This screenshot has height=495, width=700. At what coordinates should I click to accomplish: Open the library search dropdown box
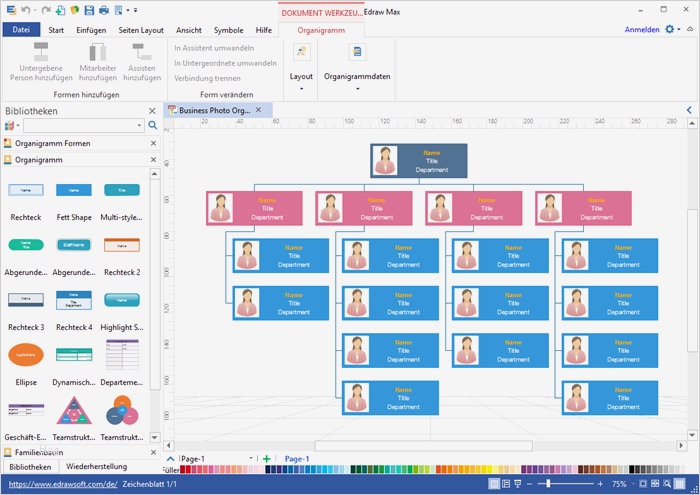(x=83, y=125)
